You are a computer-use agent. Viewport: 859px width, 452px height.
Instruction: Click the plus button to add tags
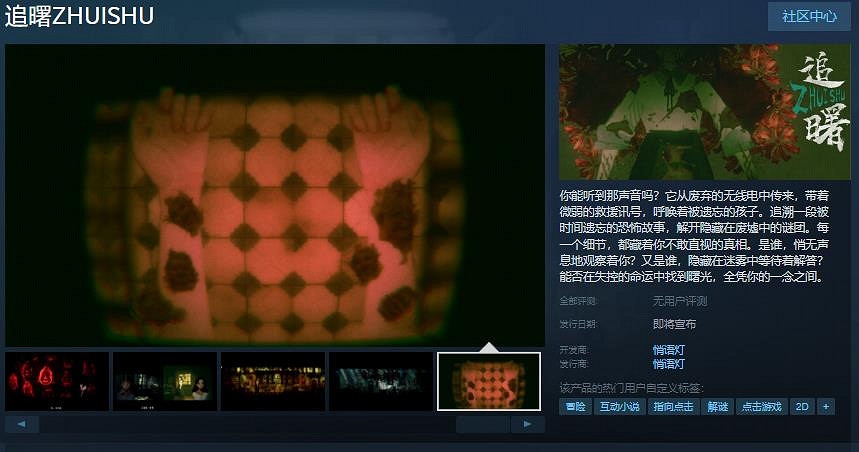tap(826, 407)
